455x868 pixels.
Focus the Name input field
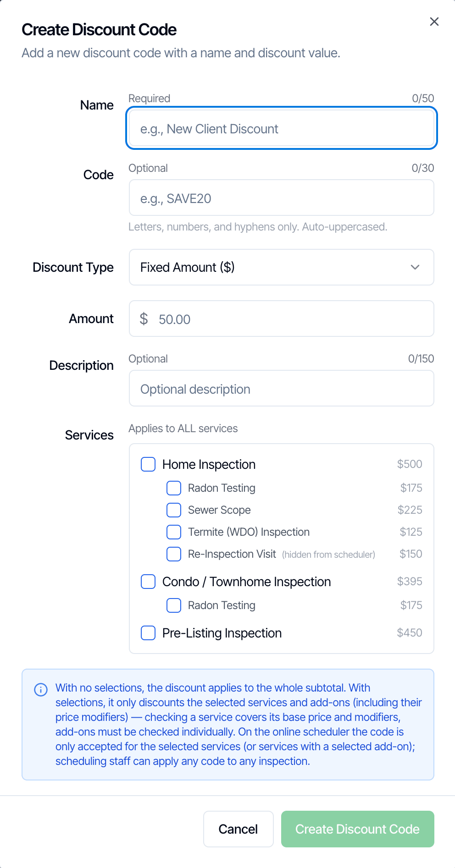[282, 128]
